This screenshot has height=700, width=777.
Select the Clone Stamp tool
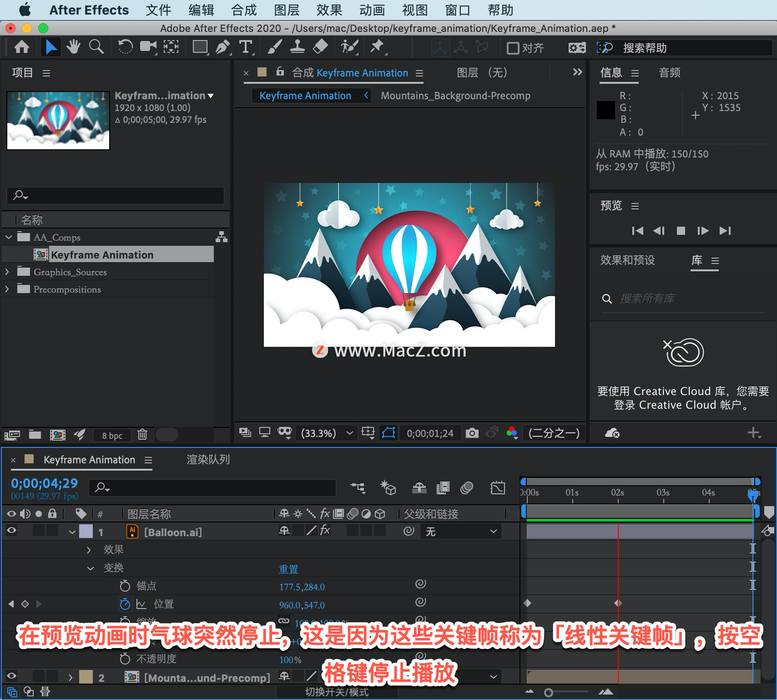(x=297, y=47)
